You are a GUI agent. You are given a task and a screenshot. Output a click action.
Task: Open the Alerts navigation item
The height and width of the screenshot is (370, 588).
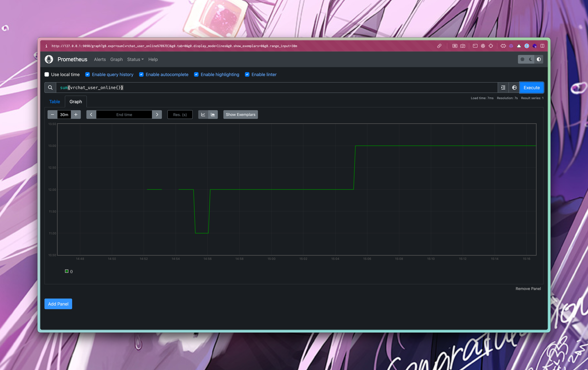(100, 59)
